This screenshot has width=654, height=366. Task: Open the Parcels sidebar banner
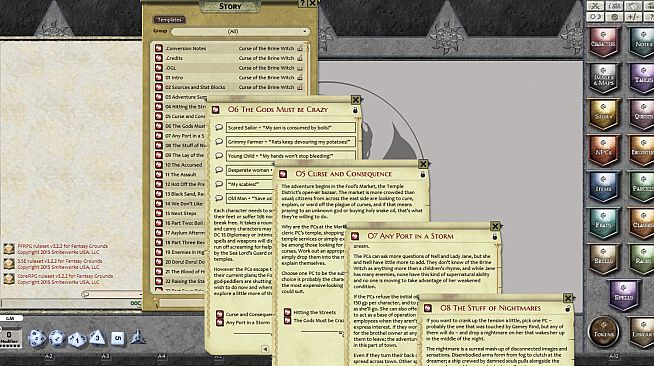[643, 187]
